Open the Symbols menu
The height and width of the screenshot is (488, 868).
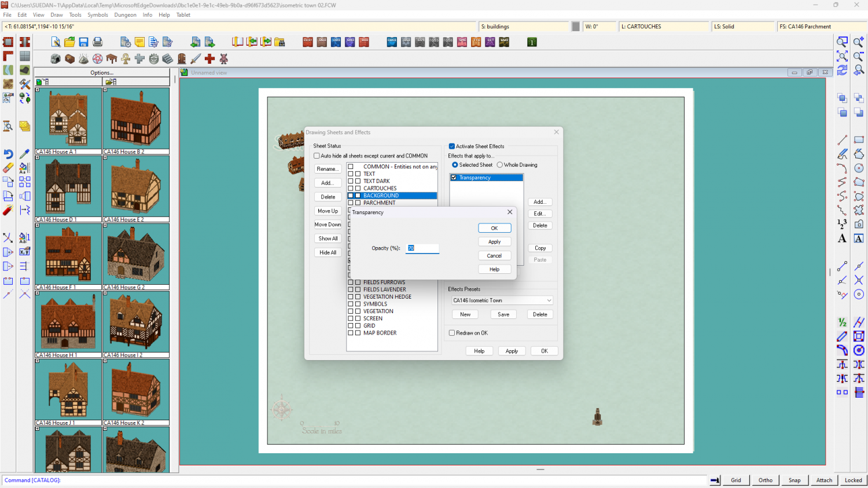tap(98, 15)
